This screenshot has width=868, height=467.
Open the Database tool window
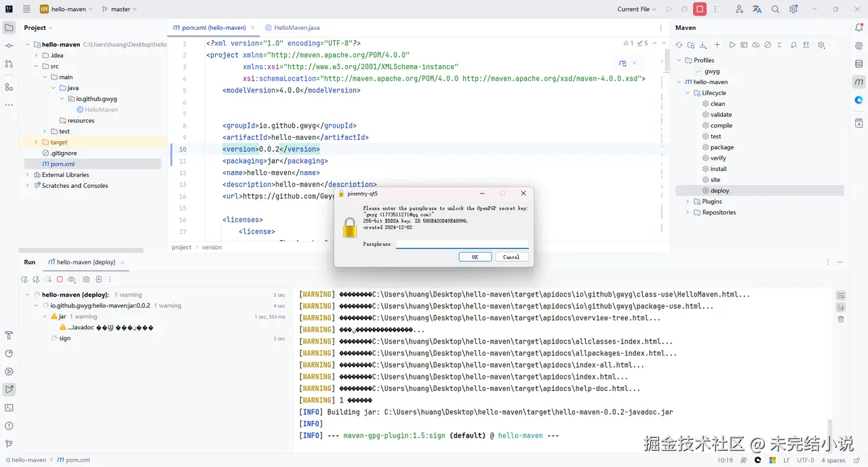859,64
